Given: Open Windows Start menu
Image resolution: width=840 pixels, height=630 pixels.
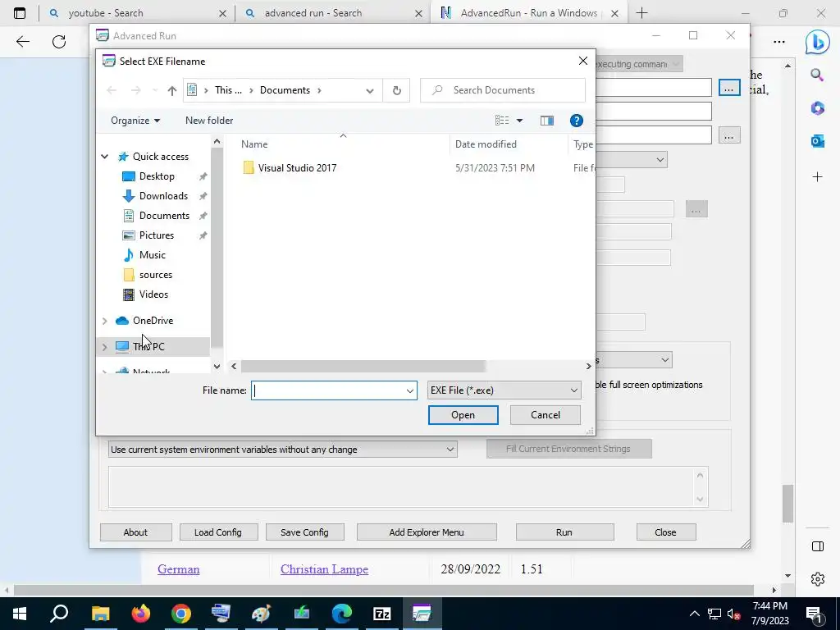Looking at the screenshot, I should [20, 614].
